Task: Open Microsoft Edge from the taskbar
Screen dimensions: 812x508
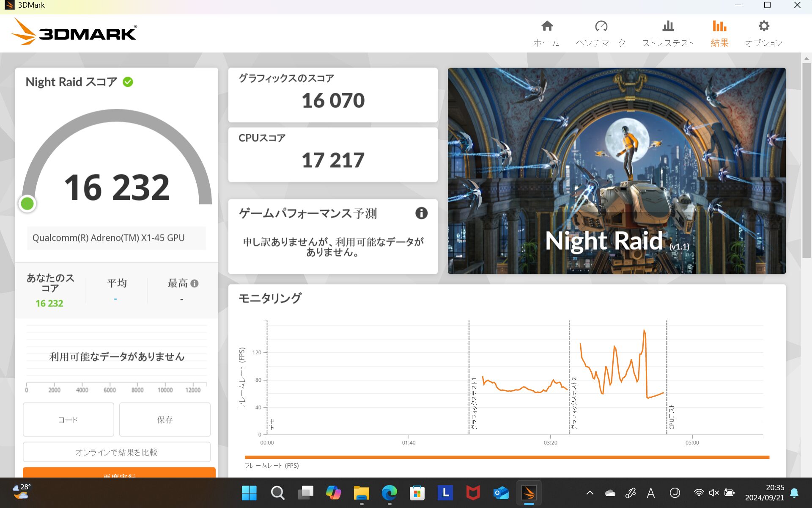Action: [390, 493]
